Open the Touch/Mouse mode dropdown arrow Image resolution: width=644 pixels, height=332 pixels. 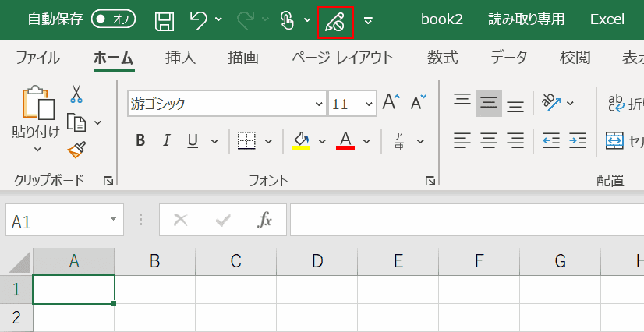[307, 19]
